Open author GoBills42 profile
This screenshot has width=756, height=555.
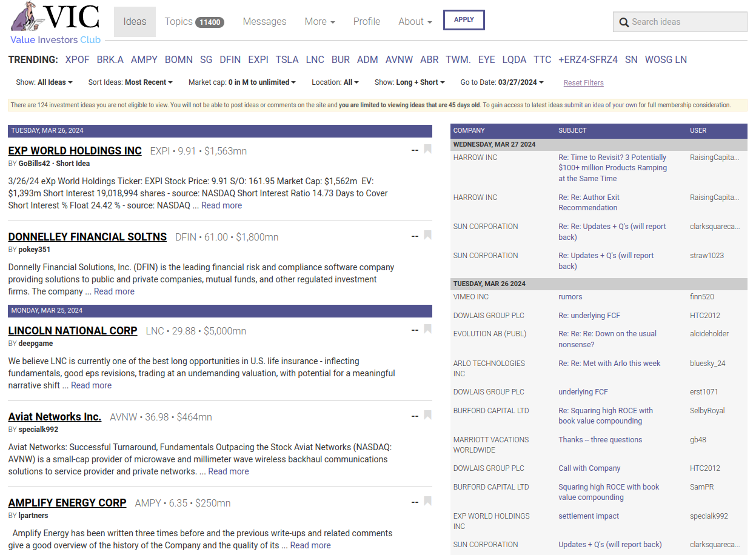[35, 164]
